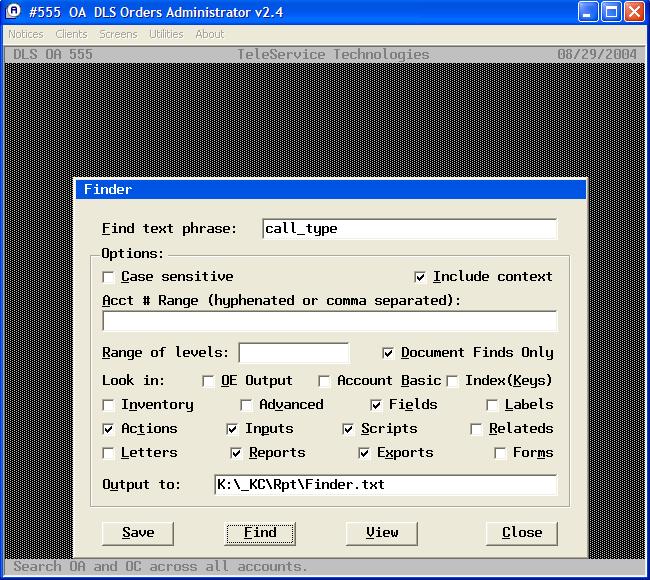Open the Screens menu
650x580 pixels.
pyautogui.click(x=118, y=34)
